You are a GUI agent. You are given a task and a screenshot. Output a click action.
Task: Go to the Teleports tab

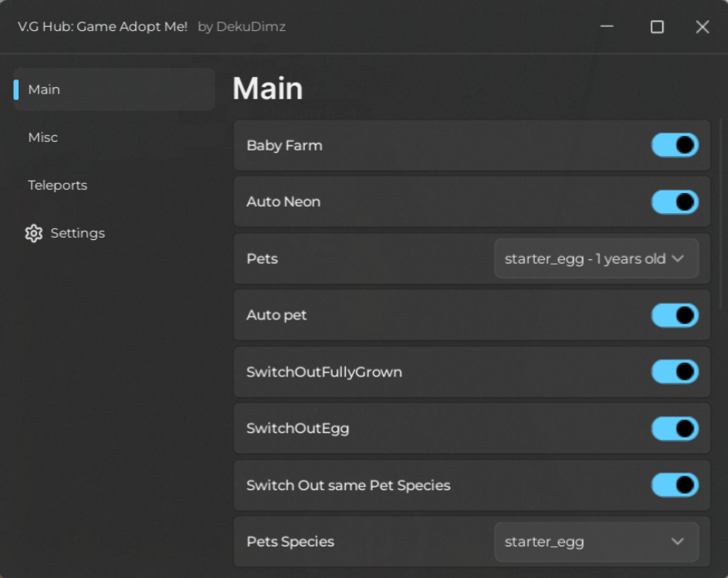58,185
